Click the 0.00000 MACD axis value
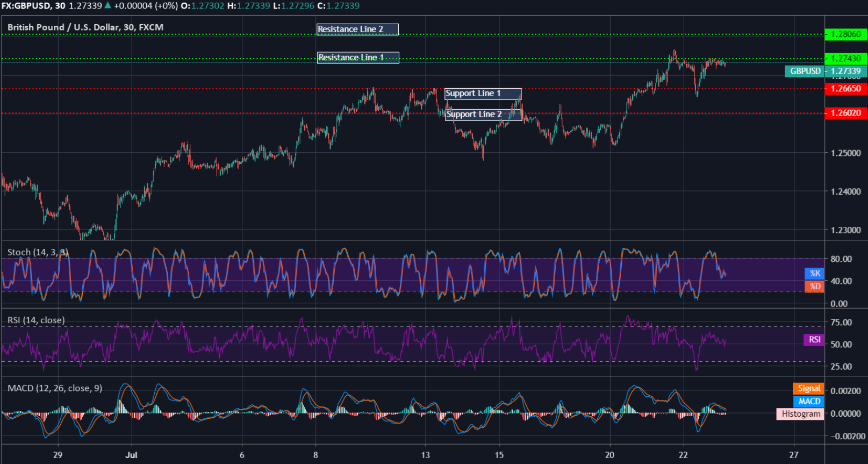868x464 pixels. pos(846,413)
